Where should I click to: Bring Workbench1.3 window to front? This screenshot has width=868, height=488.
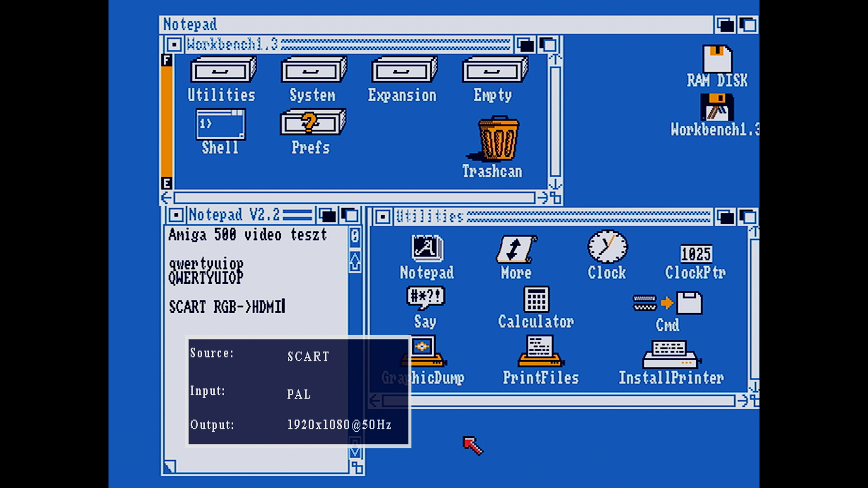(548, 45)
